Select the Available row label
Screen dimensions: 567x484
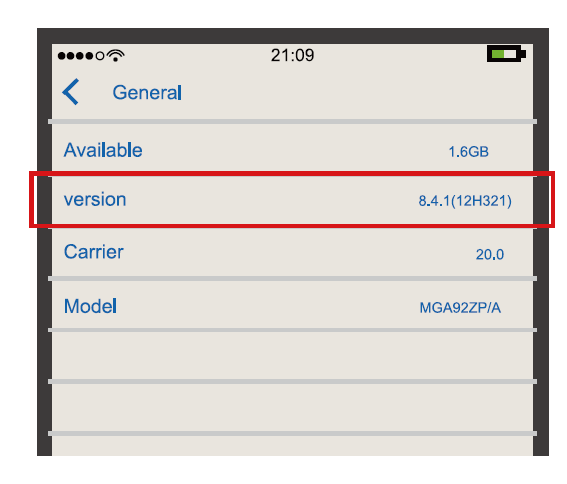(x=103, y=150)
